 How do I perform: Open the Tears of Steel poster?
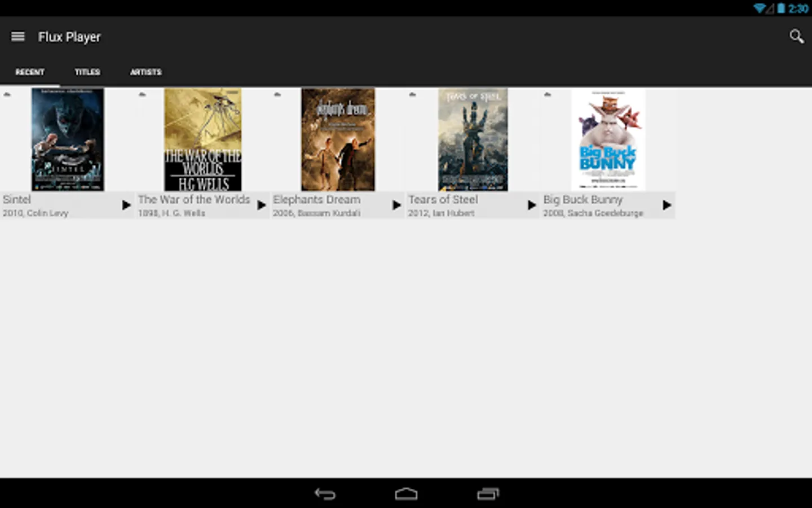473,139
